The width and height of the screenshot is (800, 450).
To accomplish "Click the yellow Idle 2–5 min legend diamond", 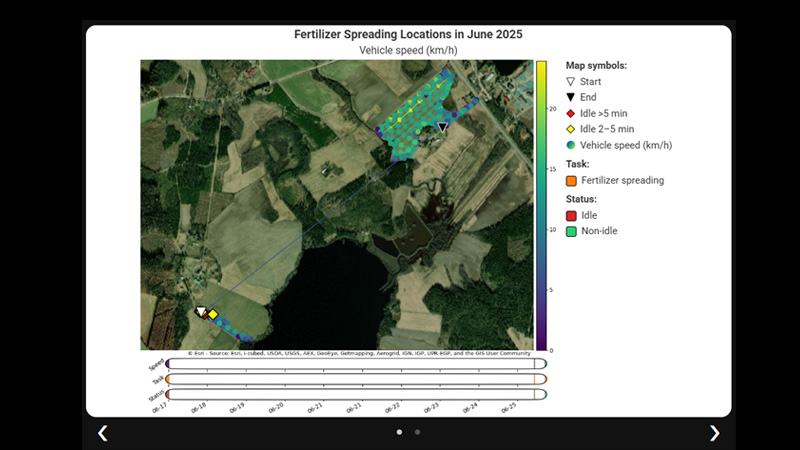I will click(x=571, y=129).
